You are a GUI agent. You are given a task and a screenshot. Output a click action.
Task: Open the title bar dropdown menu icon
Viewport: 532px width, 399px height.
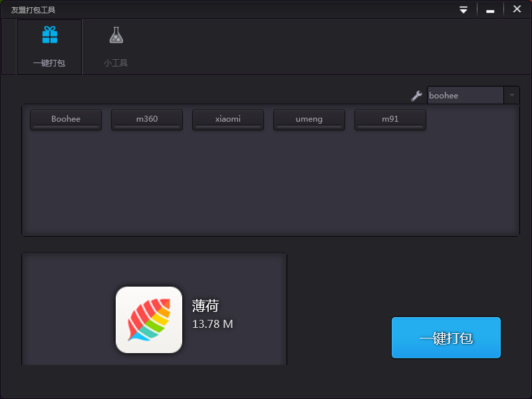(x=464, y=9)
